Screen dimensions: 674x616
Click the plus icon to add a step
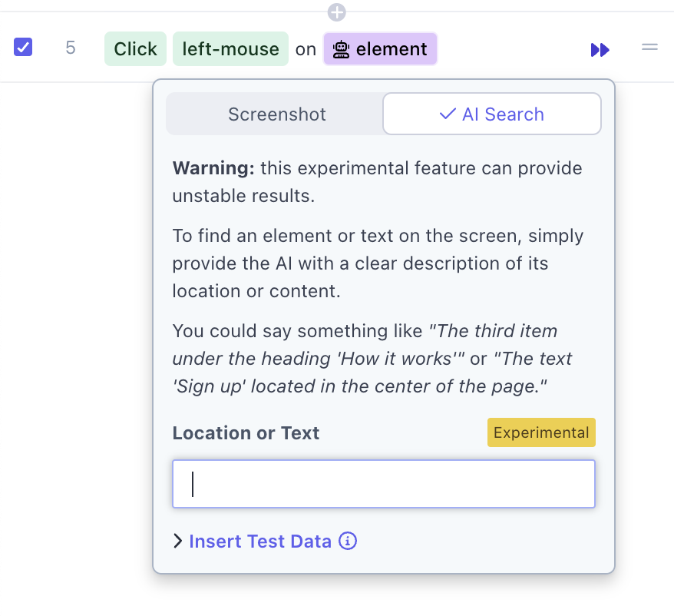(x=337, y=12)
